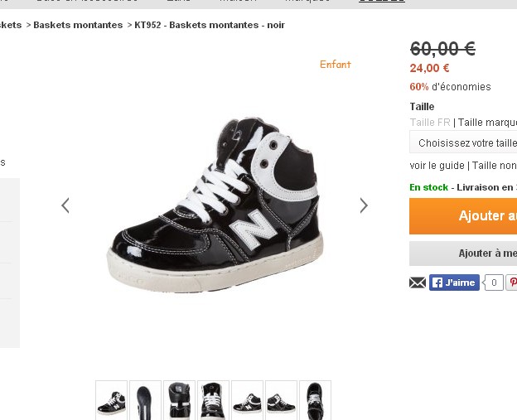The image size is (517, 420).
Task: Show the next product image
Action: (x=363, y=205)
